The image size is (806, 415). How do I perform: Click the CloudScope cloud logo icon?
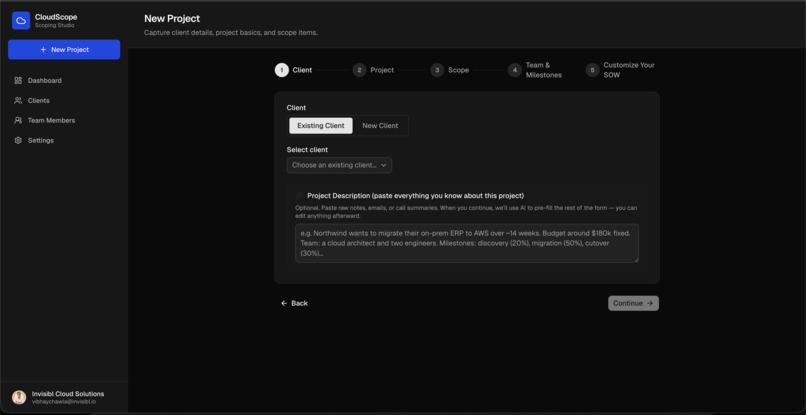[21, 21]
